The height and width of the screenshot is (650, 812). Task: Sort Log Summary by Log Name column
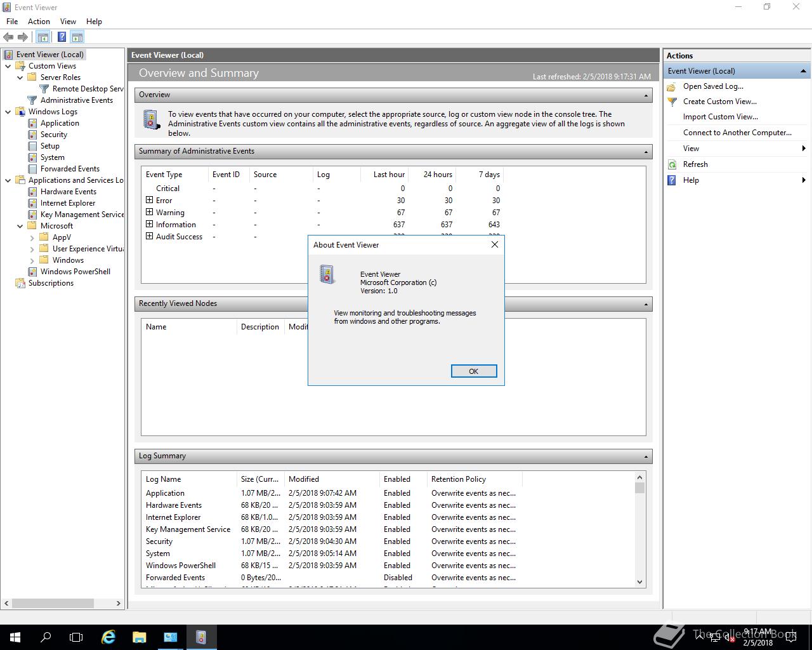[x=189, y=479]
